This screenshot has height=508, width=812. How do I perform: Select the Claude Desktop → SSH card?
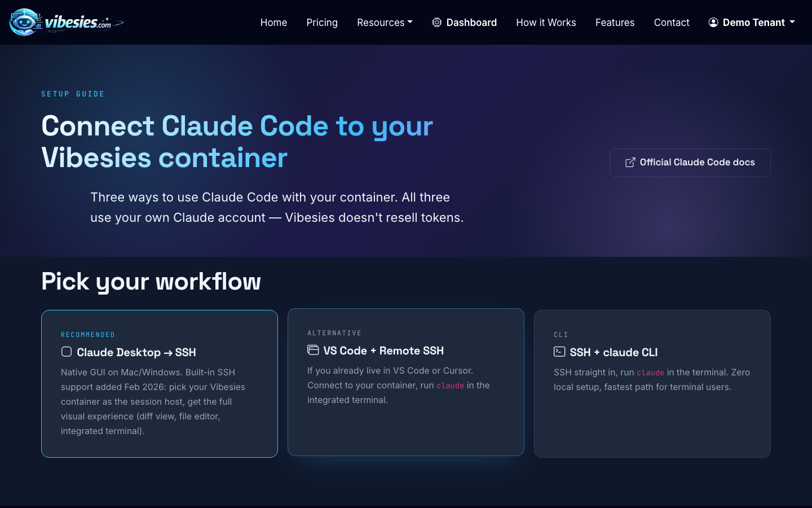pyautogui.click(x=160, y=384)
